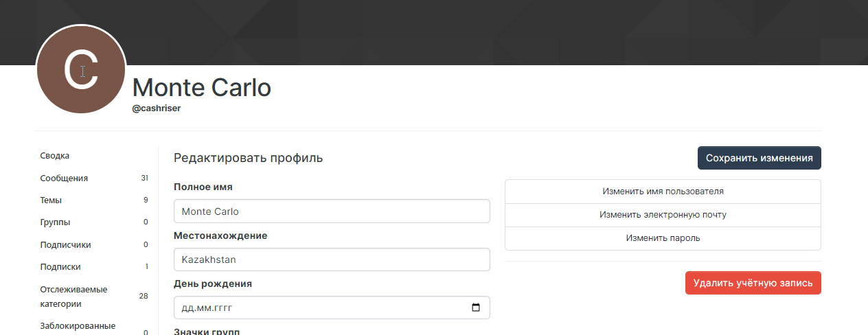The height and width of the screenshot is (335, 868).
Task: Click the Заблокированные sidebar entry
Action: click(78, 326)
